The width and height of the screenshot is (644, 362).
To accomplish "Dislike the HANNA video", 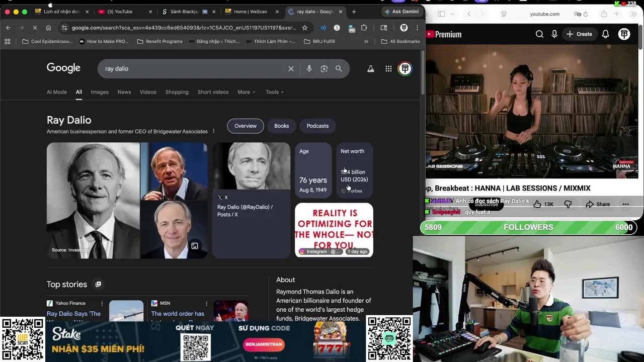I will (x=568, y=204).
